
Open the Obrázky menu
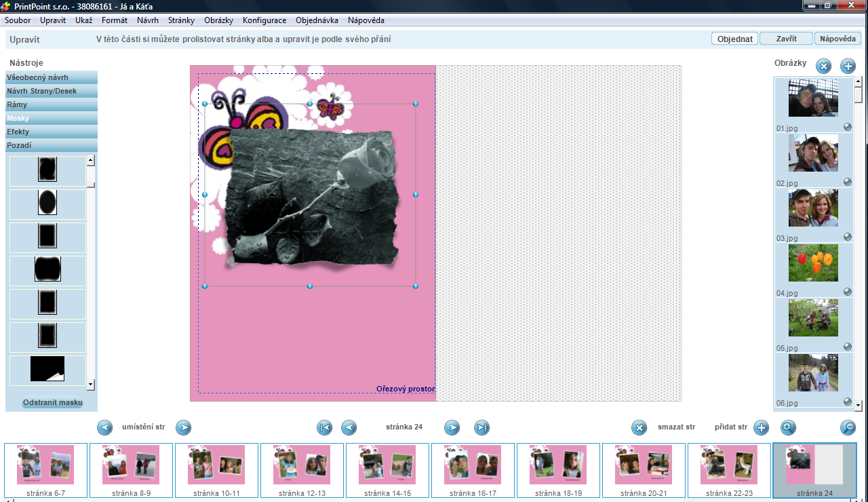[x=218, y=20]
